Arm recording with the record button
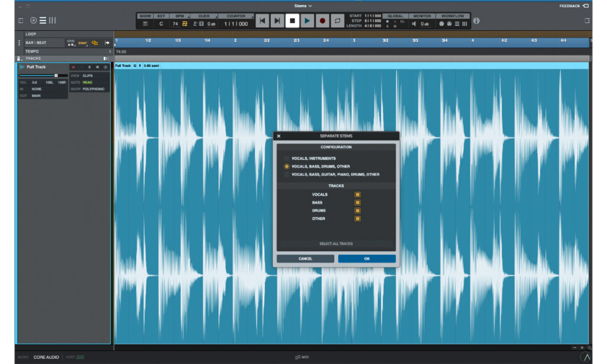 (x=322, y=21)
